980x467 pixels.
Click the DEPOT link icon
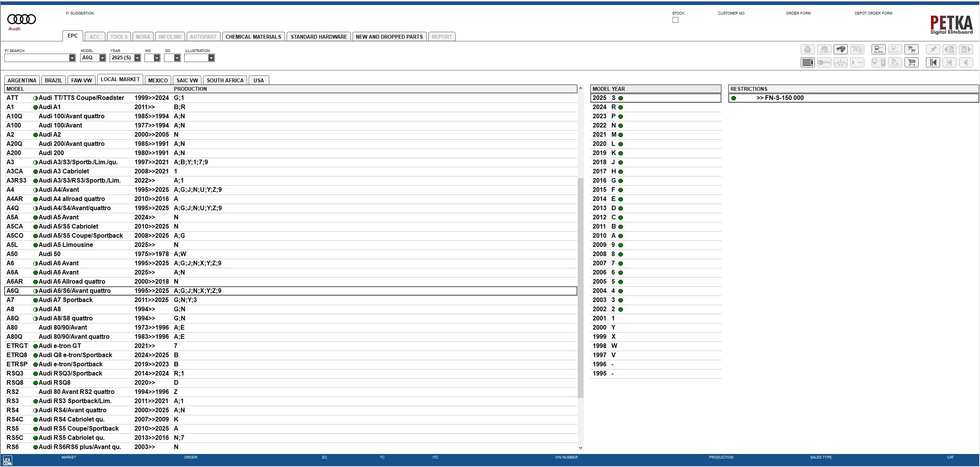[x=895, y=49]
